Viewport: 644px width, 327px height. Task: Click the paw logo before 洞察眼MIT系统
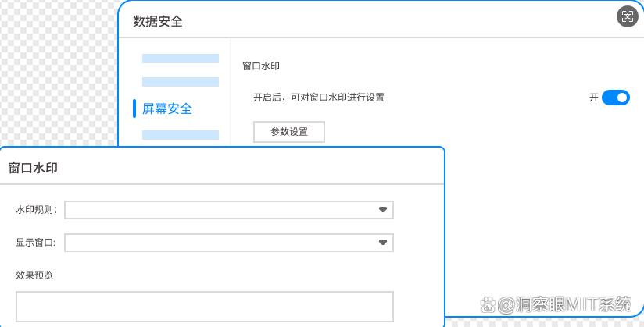pos(487,304)
